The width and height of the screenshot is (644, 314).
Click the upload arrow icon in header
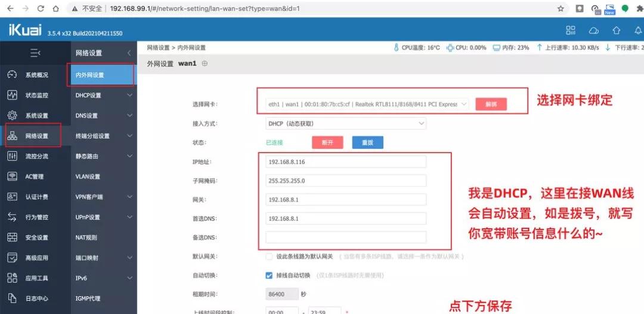coord(616,30)
